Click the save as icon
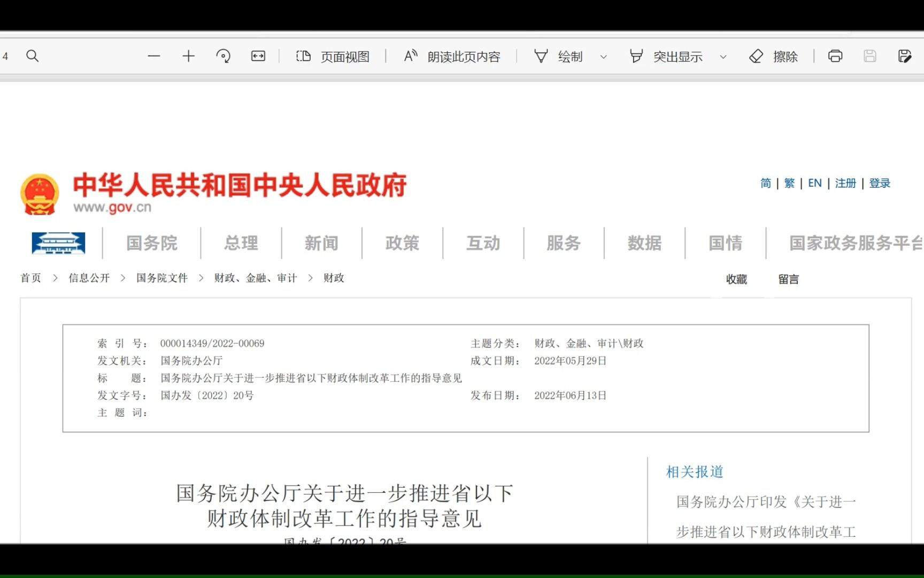 coord(905,56)
